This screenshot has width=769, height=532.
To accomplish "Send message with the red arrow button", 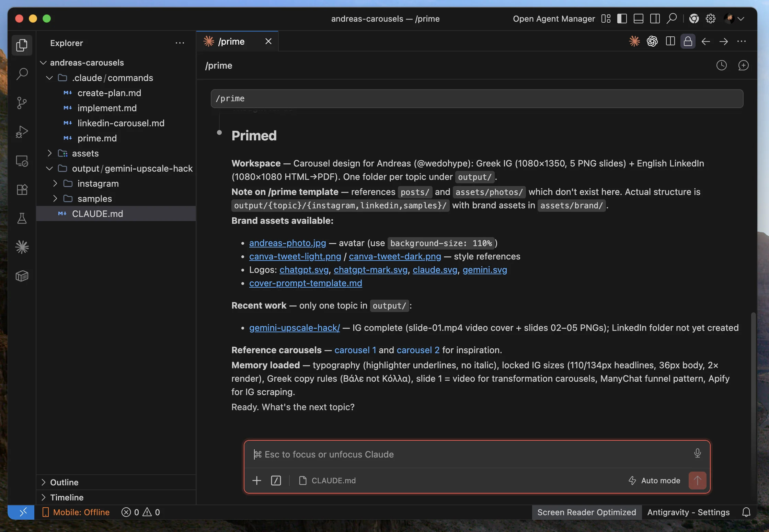I will tap(698, 481).
